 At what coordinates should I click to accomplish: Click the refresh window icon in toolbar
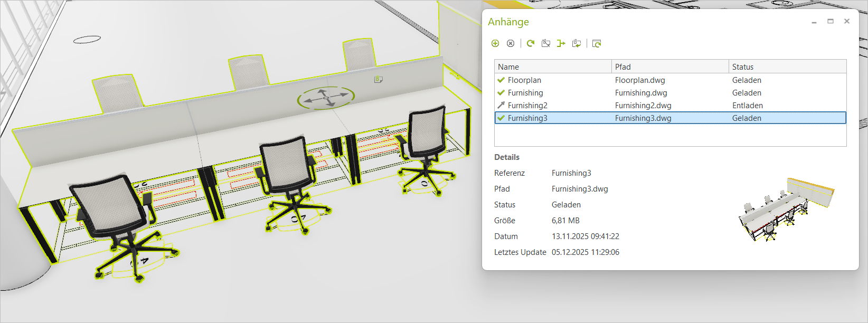[x=597, y=43]
